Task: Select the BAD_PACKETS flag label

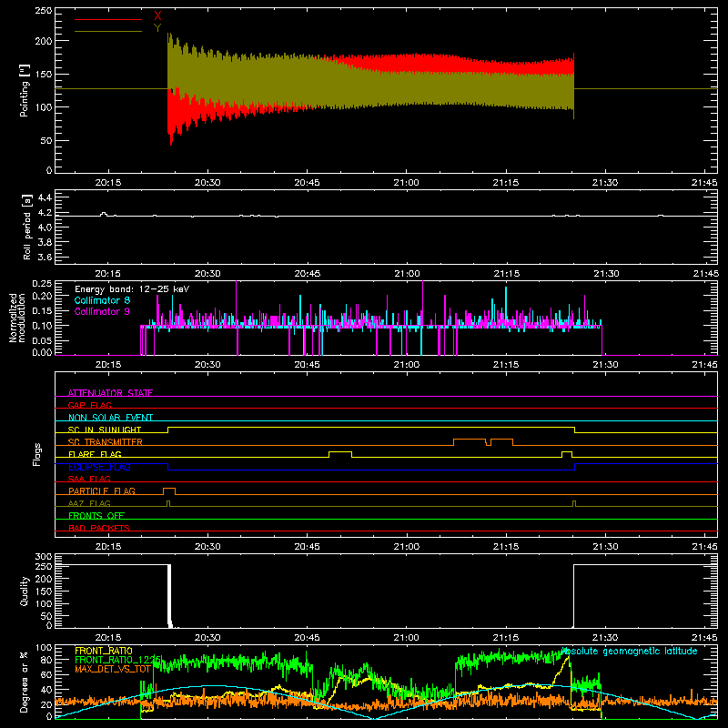Action: coord(99,528)
